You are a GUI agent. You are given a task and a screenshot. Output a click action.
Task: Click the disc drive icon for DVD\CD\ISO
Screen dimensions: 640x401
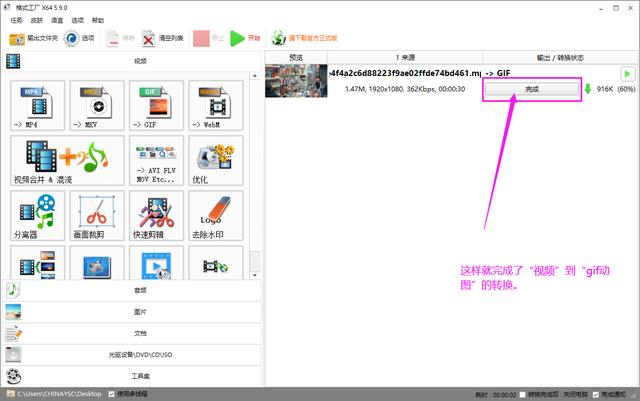pos(13,355)
